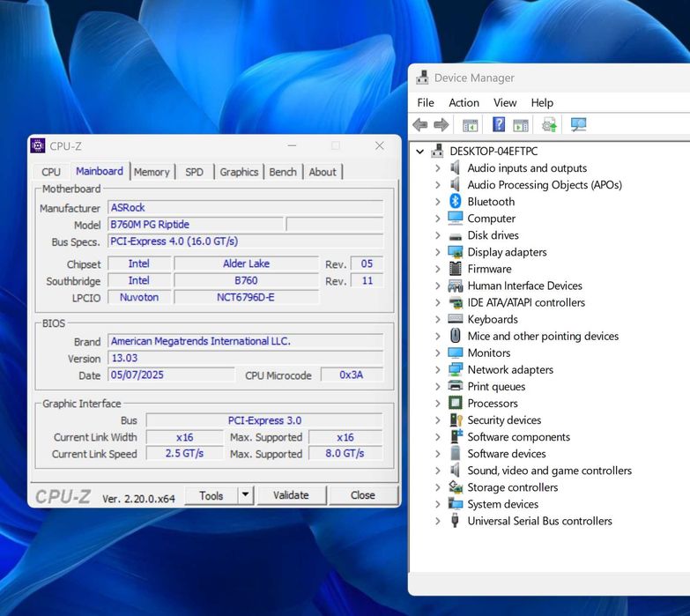690x616 pixels.
Task: Click the Graphic Interface PCI-Express 3.0 field
Action: click(x=264, y=420)
